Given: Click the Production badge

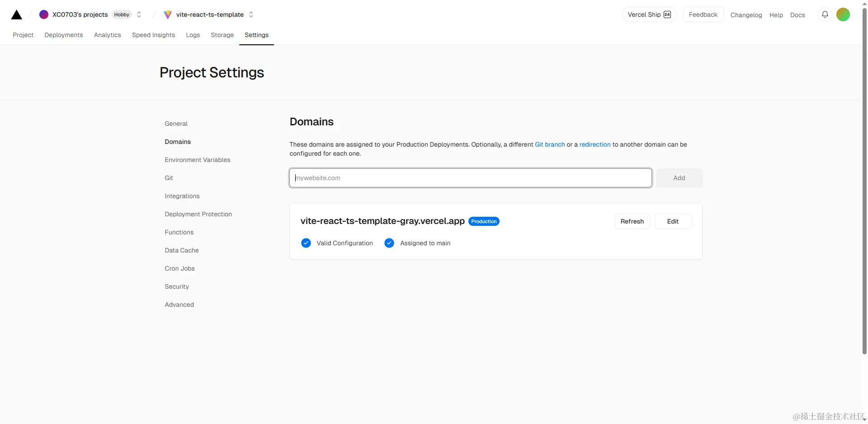Looking at the screenshot, I should (x=484, y=221).
